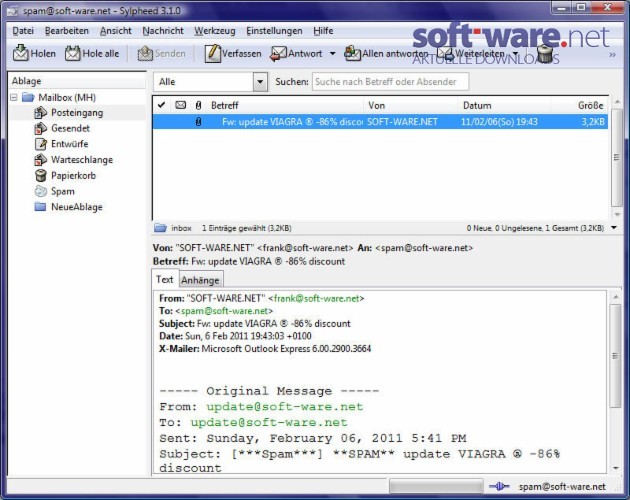Sort messages by Größe column
Viewport: 630px width, 500px height.
click(x=579, y=105)
